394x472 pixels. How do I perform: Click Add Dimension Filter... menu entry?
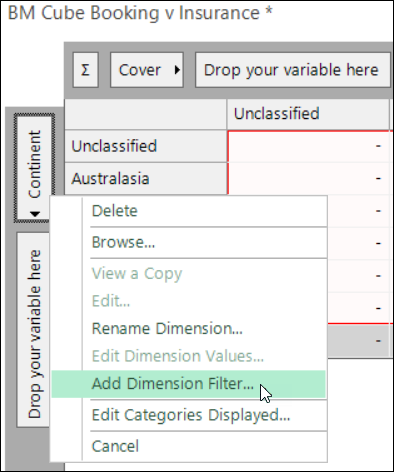pos(189,384)
